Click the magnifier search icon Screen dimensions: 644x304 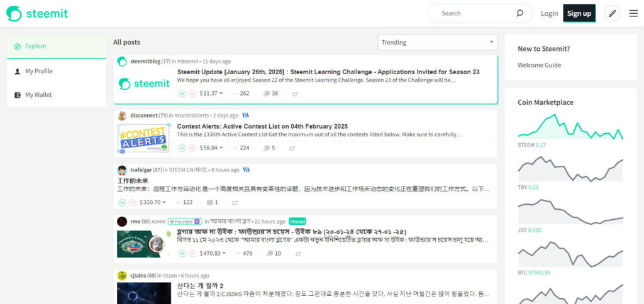[x=519, y=13]
